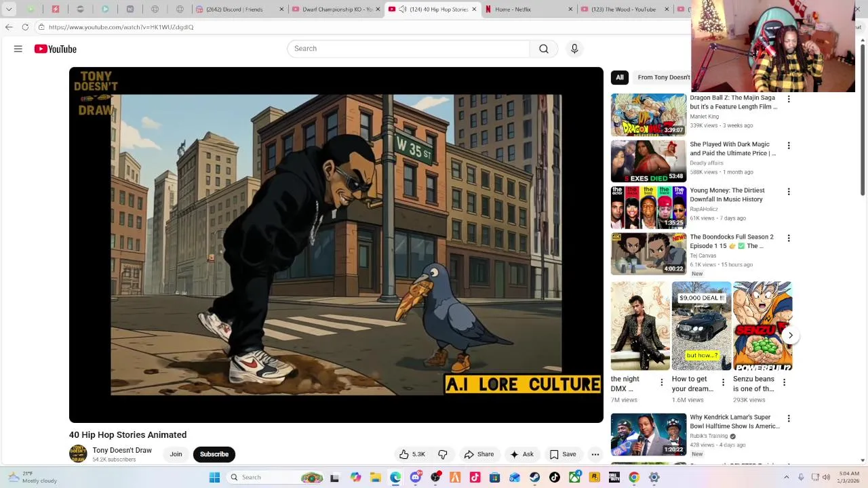
Task: Open options for Senzu beans short
Action: click(x=784, y=382)
